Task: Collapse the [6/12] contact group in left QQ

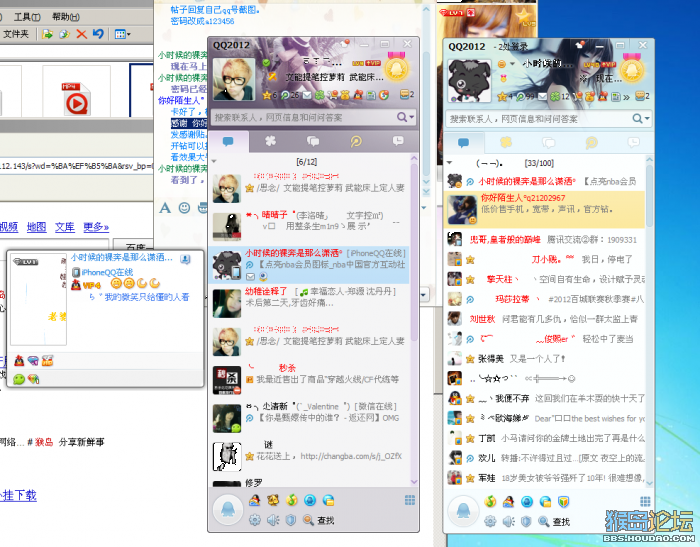Action: click(214, 162)
